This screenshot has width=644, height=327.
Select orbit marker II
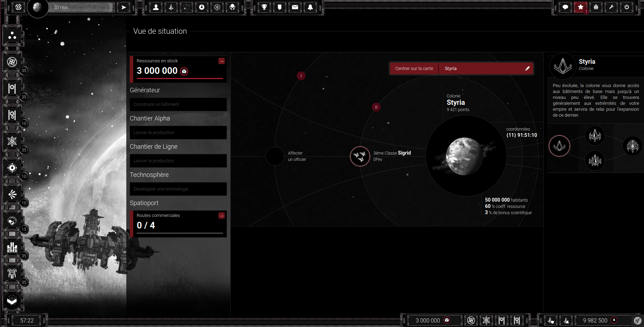click(x=376, y=107)
